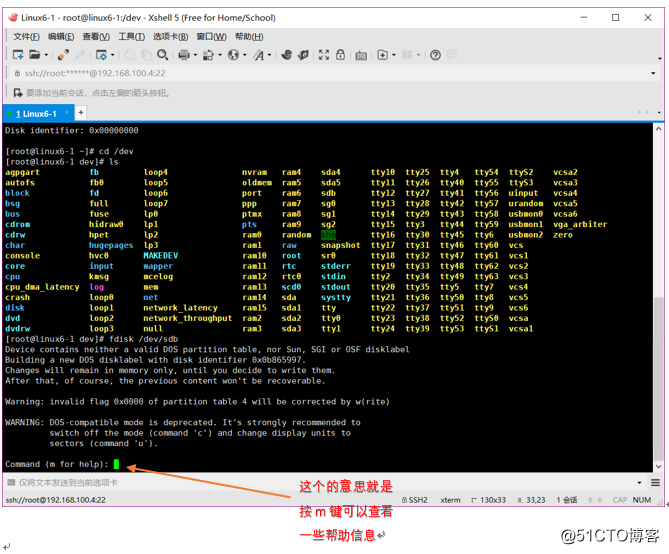The height and width of the screenshot is (554, 669).
Task: Expand the new tab icon dropdown arrow
Action: point(394,55)
